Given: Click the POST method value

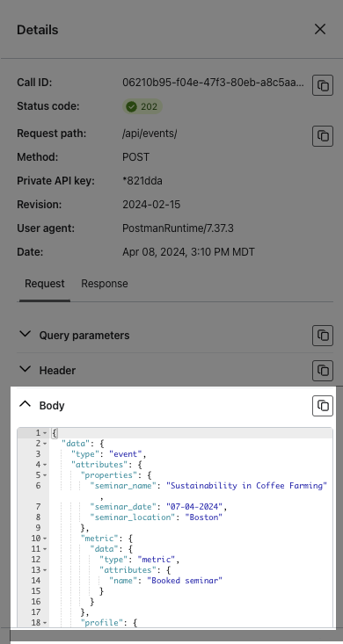Looking at the screenshot, I should pyautogui.click(x=135, y=157).
